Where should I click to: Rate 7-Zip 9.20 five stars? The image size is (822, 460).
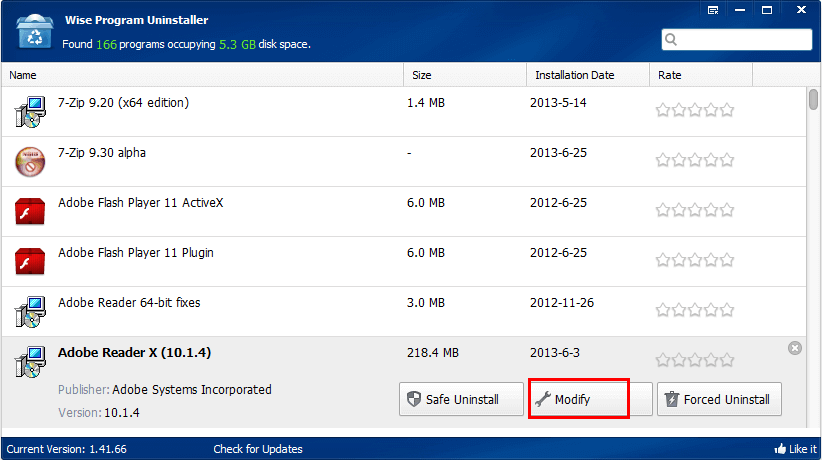[x=727, y=110]
